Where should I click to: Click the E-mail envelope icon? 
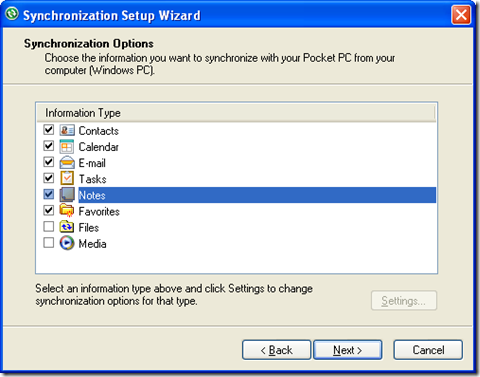pos(67,162)
